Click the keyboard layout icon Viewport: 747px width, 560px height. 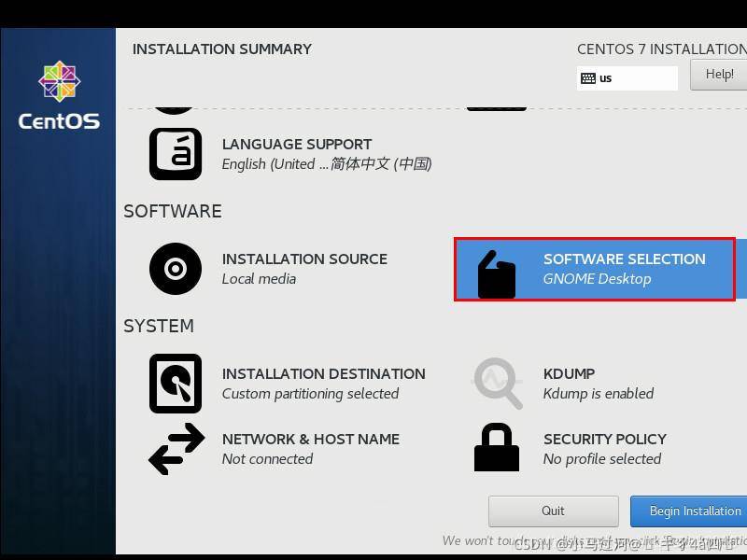(588, 78)
